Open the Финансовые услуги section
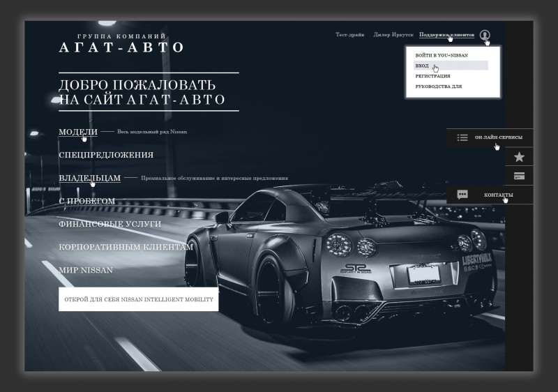The image size is (558, 392). tap(110, 224)
